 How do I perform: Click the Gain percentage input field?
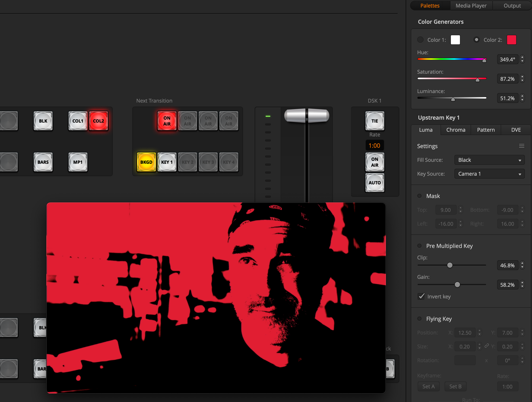pyautogui.click(x=507, y=285)
